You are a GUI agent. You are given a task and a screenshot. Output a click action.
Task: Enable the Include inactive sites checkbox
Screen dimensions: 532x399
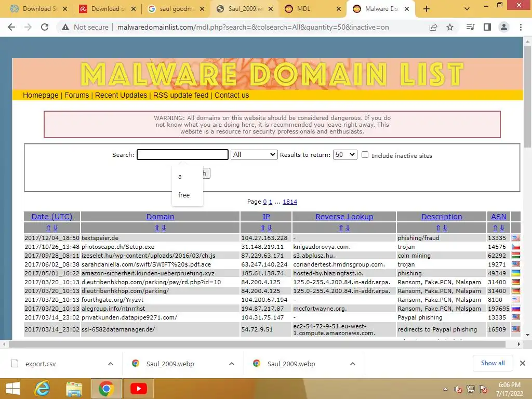pos(365,155)
